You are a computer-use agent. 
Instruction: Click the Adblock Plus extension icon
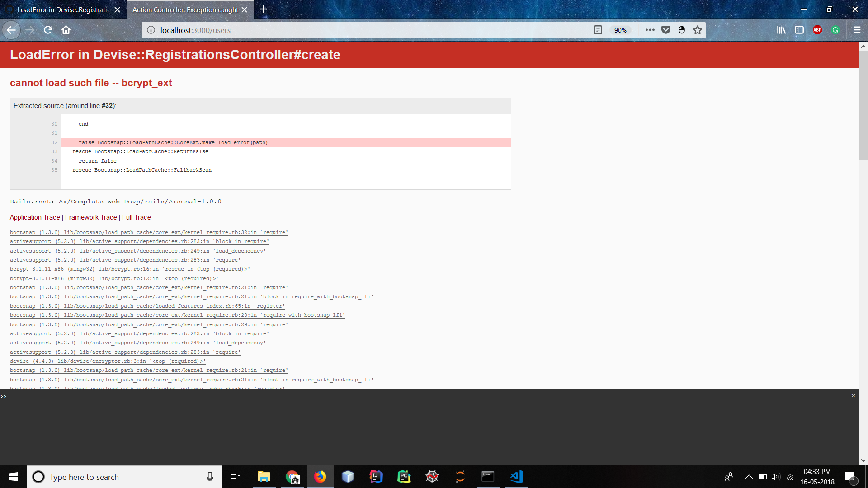pos(817,30)
